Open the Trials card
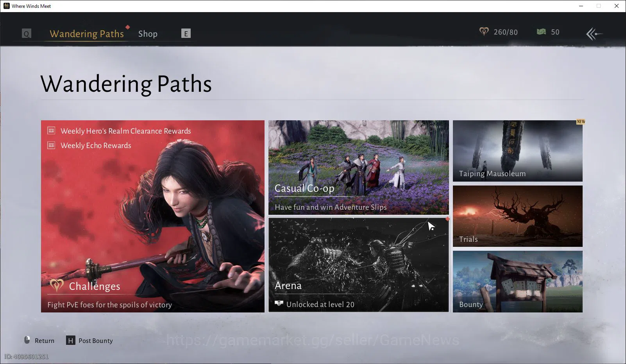Image resolution: width=626 pixels, height=364 pixels. [x=518, y=216]
